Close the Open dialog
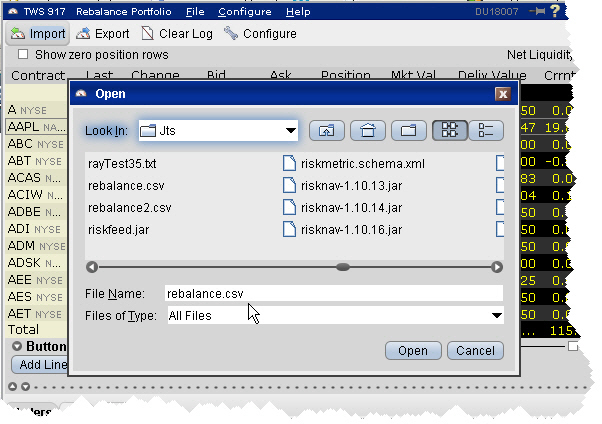Viewport: 602px width, 424px height. click(503, 94)
